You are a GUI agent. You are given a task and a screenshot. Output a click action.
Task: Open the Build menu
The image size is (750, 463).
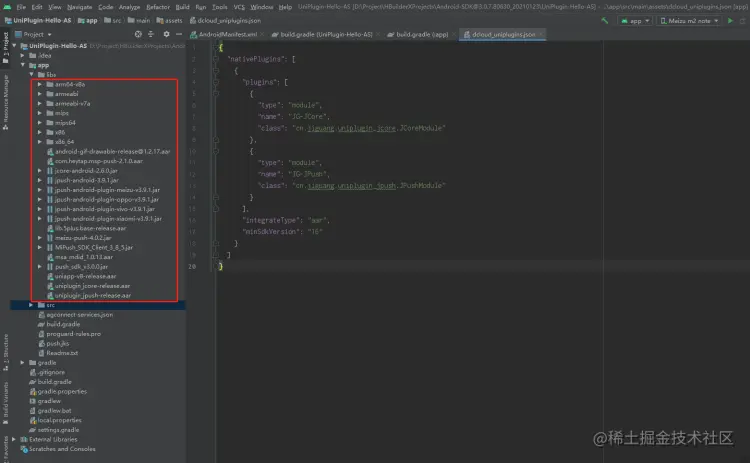point(182,7)
